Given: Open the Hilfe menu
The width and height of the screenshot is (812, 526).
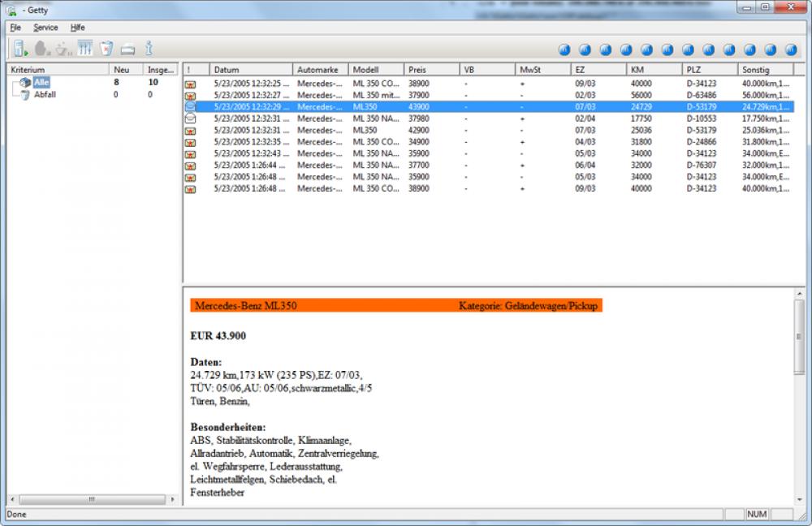Looking at the screenshot, I should [77, 27].
